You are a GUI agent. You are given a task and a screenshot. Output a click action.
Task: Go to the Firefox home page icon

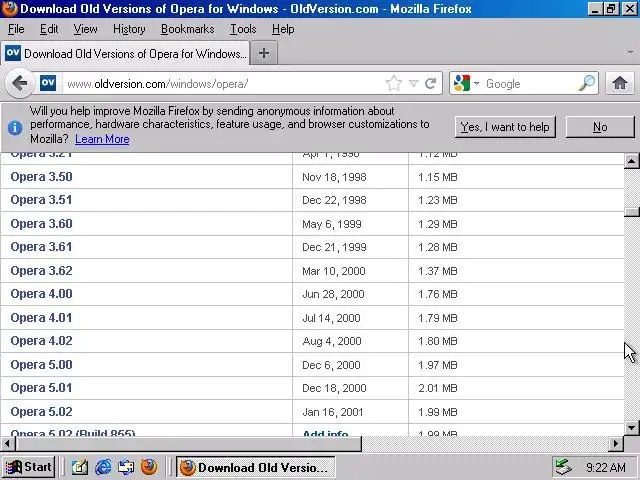[620, 83]
